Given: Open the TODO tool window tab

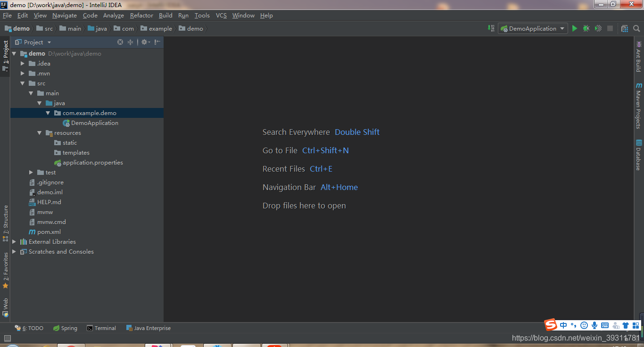Looking at the screenshot, I should click(29, 328).
